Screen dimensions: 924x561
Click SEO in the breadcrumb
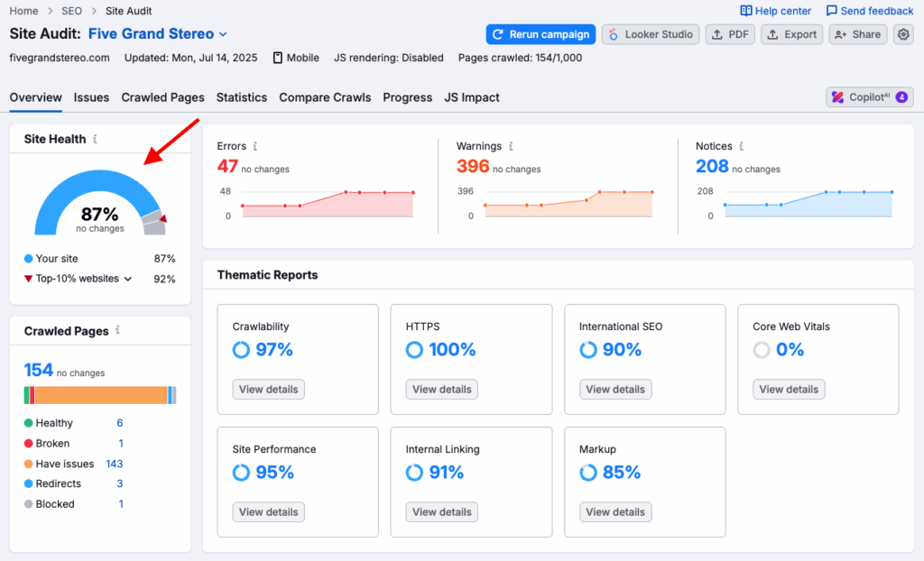tap(71, 11)
